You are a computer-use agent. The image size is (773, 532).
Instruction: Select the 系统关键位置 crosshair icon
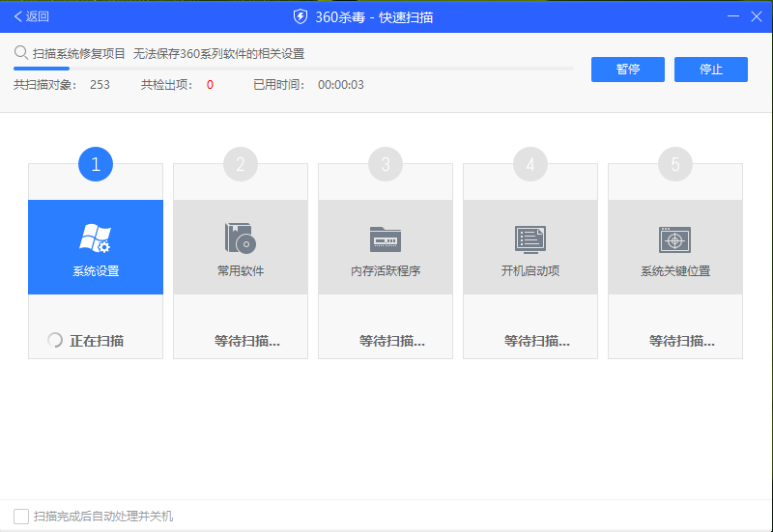(x=674, y=238)
